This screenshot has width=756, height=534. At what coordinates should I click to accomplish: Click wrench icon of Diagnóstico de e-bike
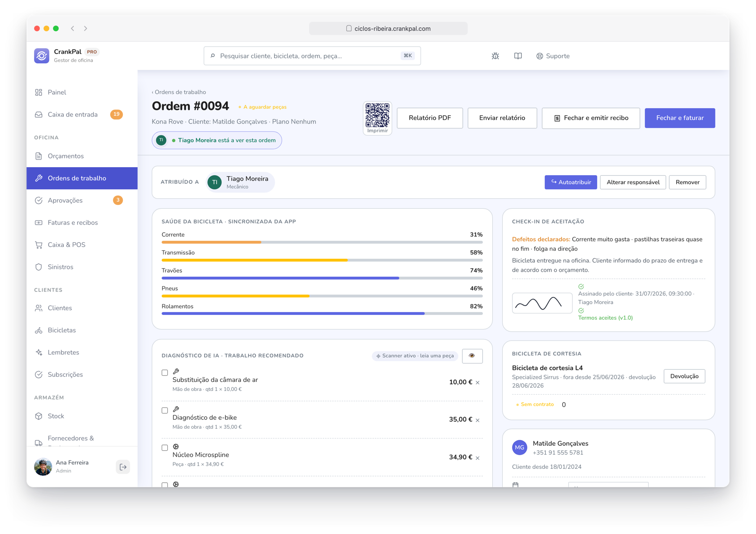tap(176, 409)
